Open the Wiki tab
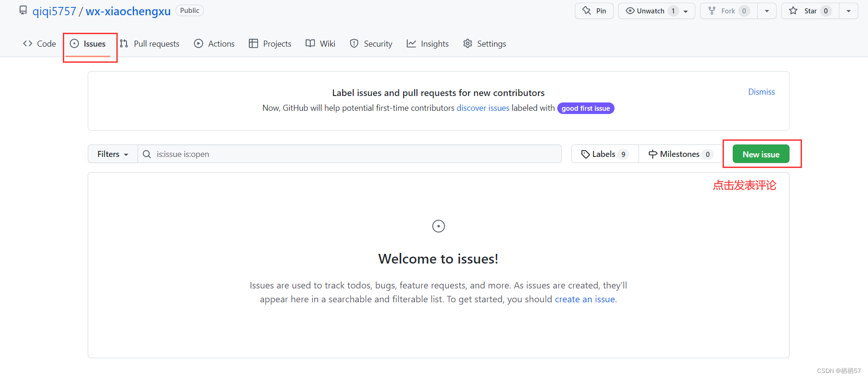The image size is (868, 378). coord(320,43)
